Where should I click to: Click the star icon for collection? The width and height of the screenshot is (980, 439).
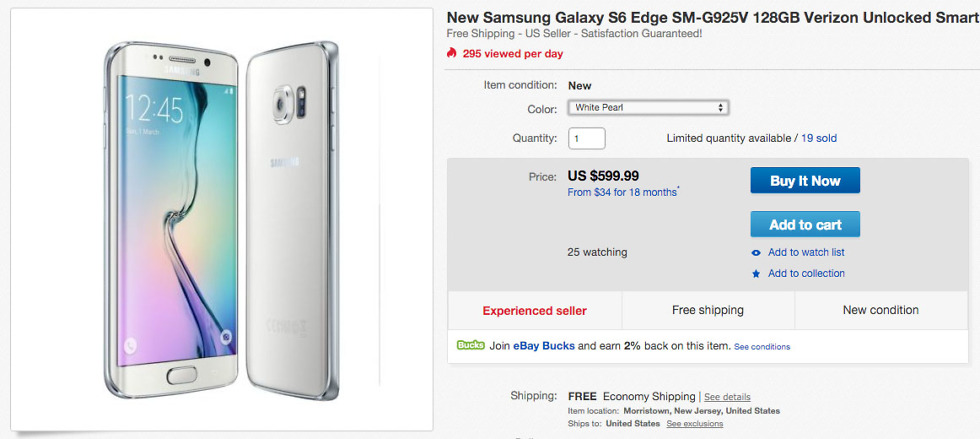(x=756, y=274)
